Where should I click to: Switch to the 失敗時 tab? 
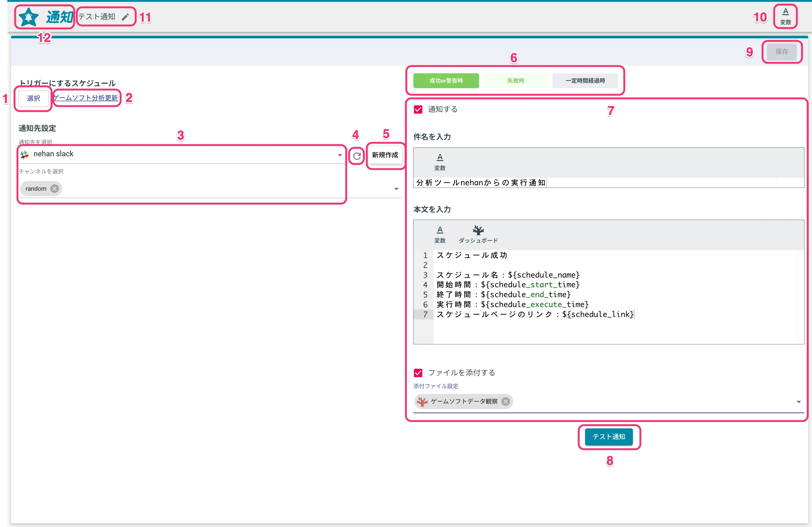pyautogui.click(x=515, y=81)
